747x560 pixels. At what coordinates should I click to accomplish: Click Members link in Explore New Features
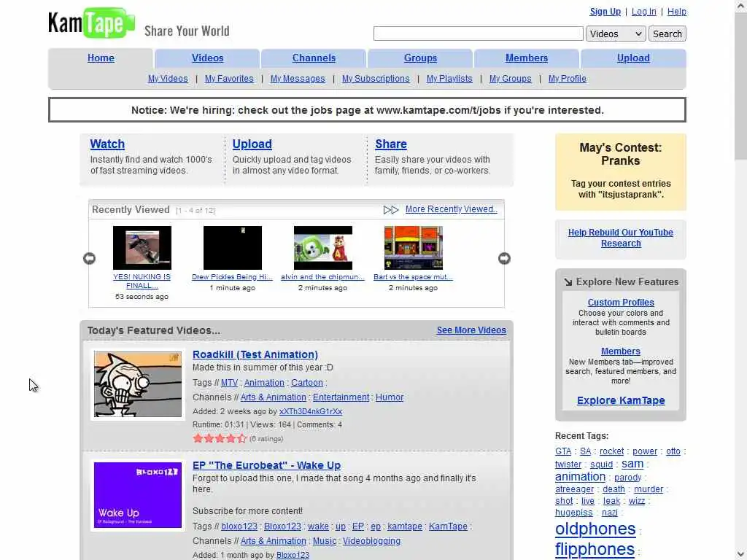point(621,351)
